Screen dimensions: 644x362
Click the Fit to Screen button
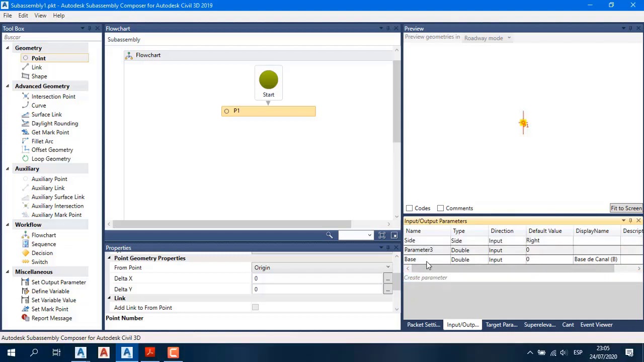(626, 208)
